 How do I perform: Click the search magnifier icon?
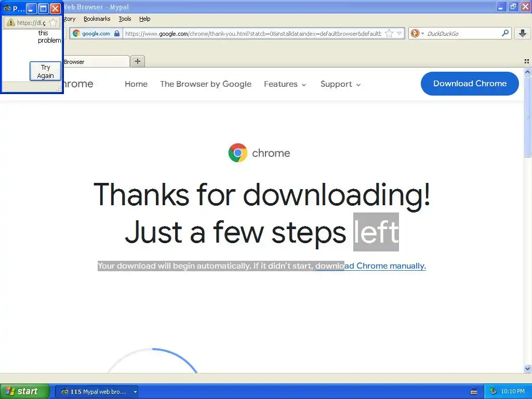505,33
